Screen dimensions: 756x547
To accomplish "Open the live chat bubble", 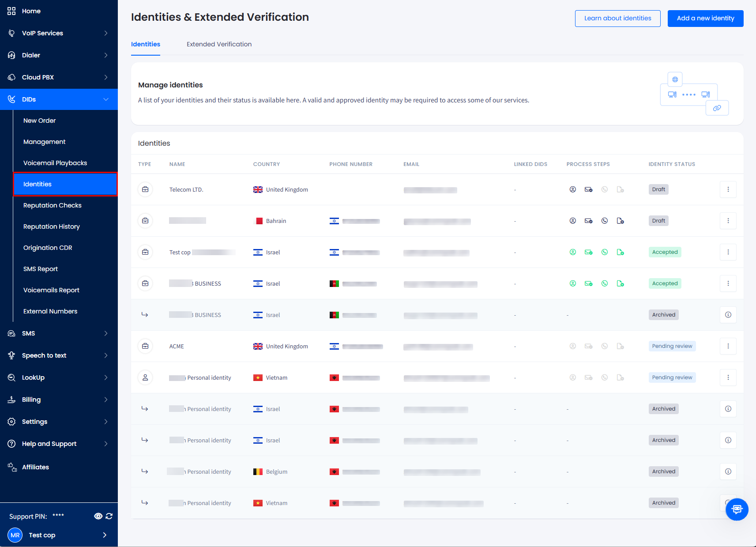I will click(737, 509).
